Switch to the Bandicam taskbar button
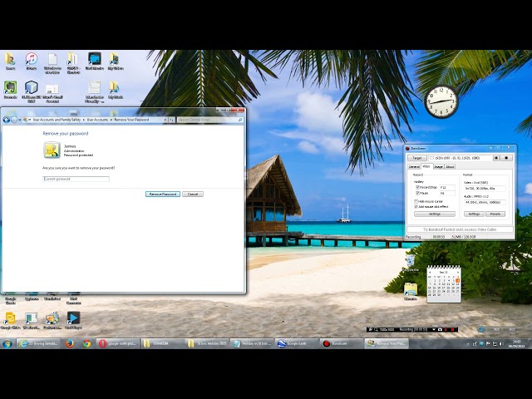This screenshot has width=532, height=399. [x=342, y=343]
